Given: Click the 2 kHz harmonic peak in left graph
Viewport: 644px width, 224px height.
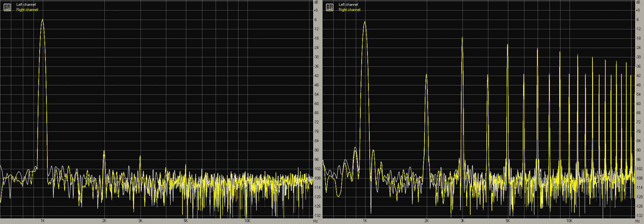Looking at the screenshot, I should pyautogui.click(x=104, y=151).
